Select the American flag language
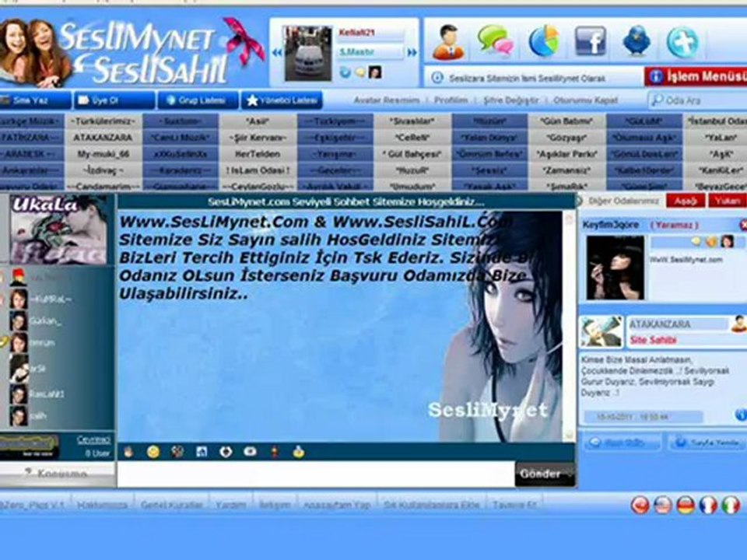This screenshot has height=560, width=747. coord(663,506)
